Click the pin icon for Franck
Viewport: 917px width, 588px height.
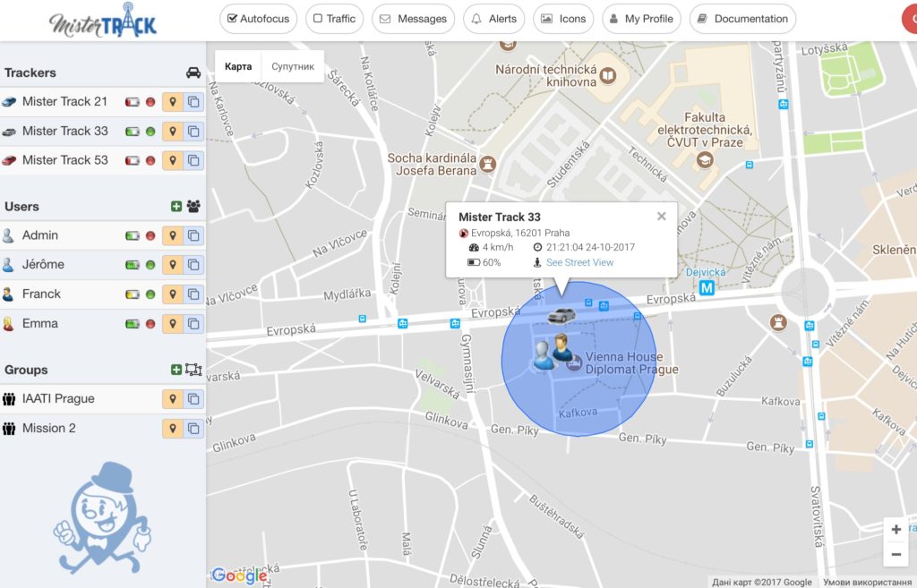(173, 294)
